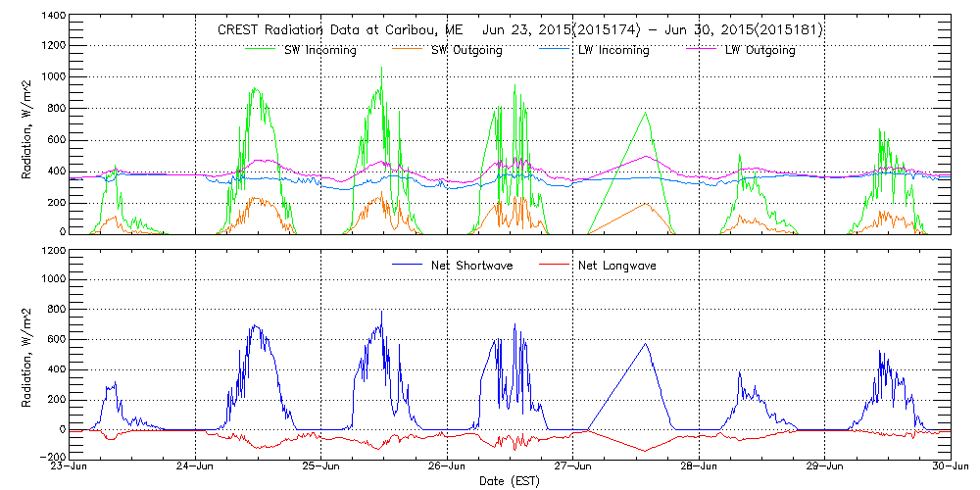Select the 28-Jun date tick label
The image size is (980, 490).
pyautogui.click(x=699, y=465)
